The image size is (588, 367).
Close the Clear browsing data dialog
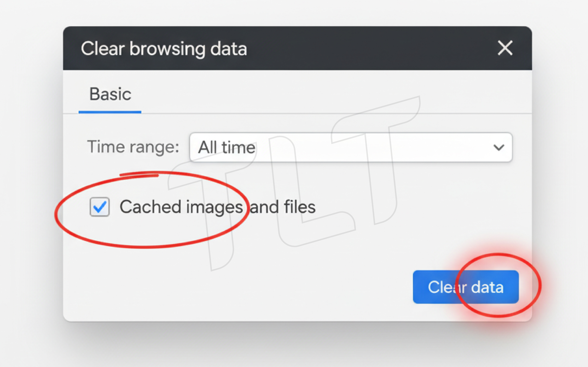tap(505, 48)
